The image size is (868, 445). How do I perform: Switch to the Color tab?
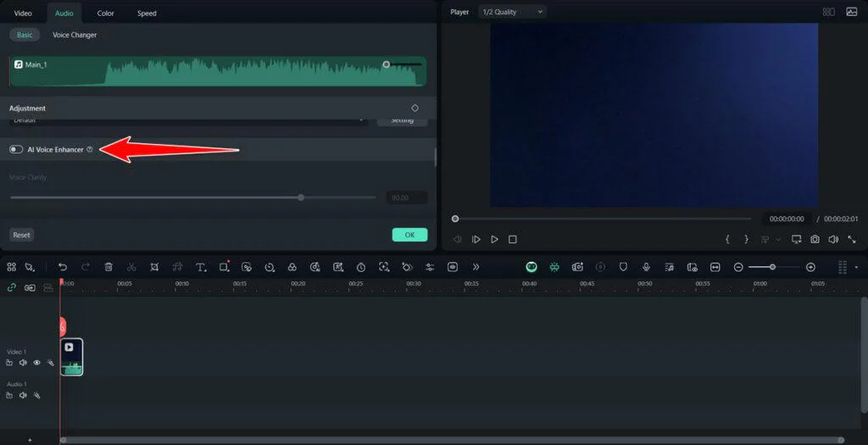106,13
